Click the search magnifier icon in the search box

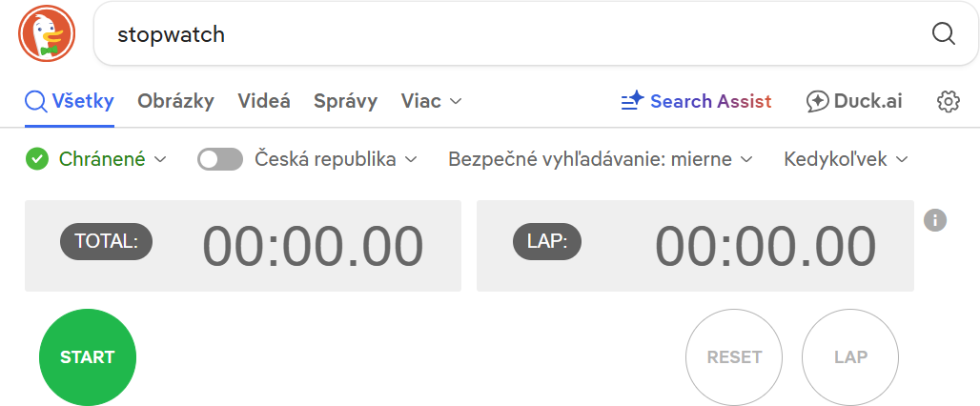943,34
